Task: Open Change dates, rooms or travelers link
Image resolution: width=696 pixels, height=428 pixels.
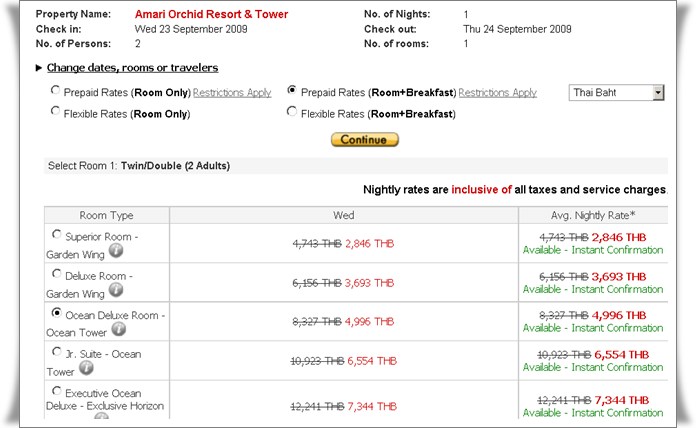Action: point(133,67)
